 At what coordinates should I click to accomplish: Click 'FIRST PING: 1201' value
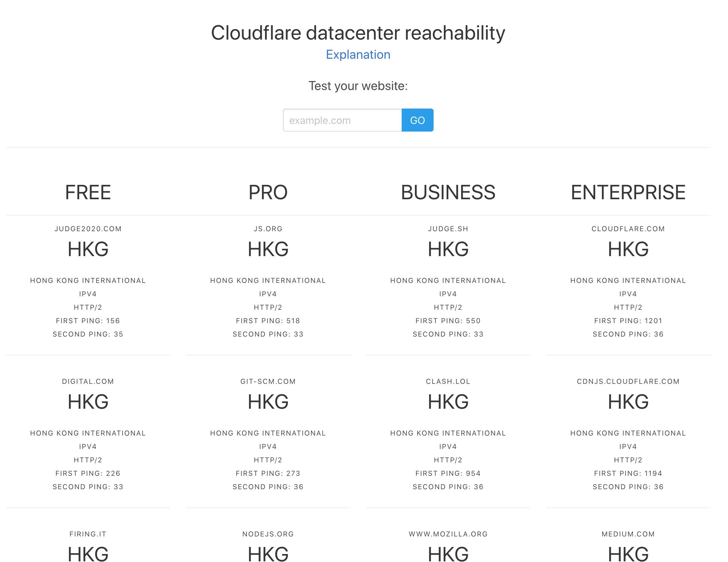[x=628, y=321]
